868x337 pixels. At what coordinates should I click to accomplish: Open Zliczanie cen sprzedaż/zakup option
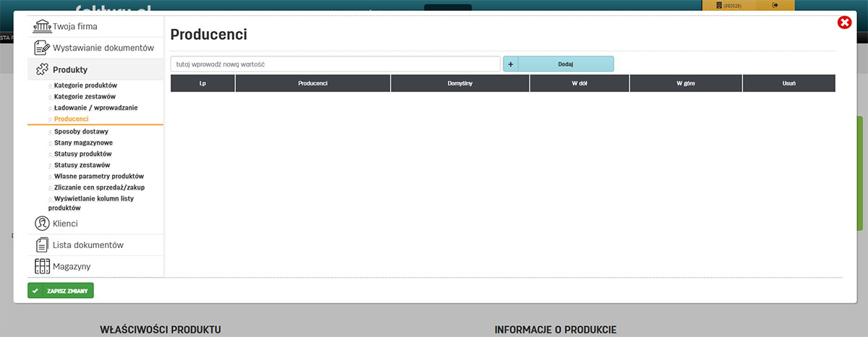coord(99,187)
